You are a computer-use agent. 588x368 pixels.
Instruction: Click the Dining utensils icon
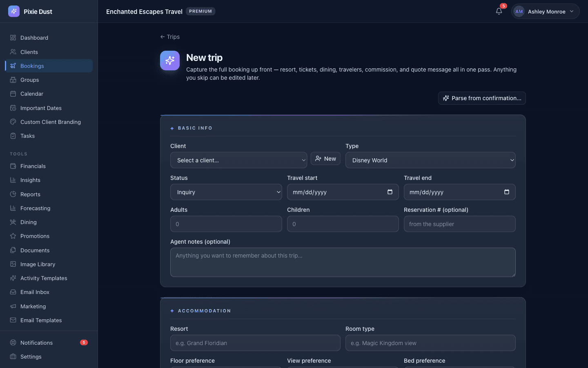[x=13, y=222]
